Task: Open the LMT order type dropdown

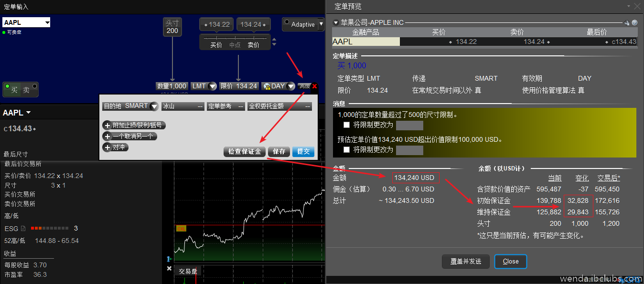Action: tap(212, 86)
